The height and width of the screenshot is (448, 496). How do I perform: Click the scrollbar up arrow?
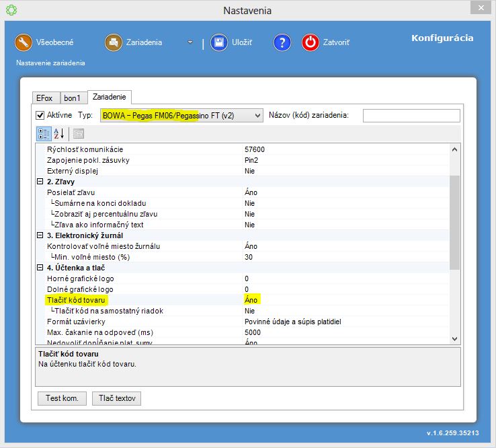454,149
